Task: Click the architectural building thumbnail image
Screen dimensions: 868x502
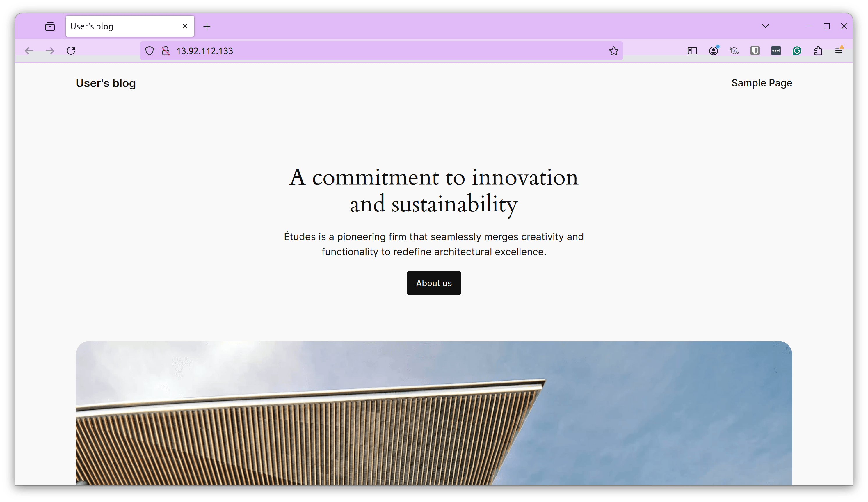Action: click(434, 419)
